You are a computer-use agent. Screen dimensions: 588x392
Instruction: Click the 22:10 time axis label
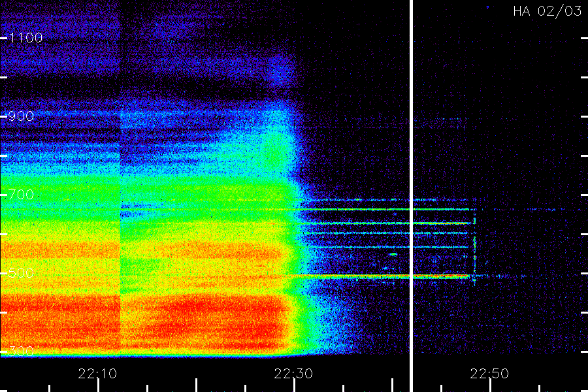[97, 374]
